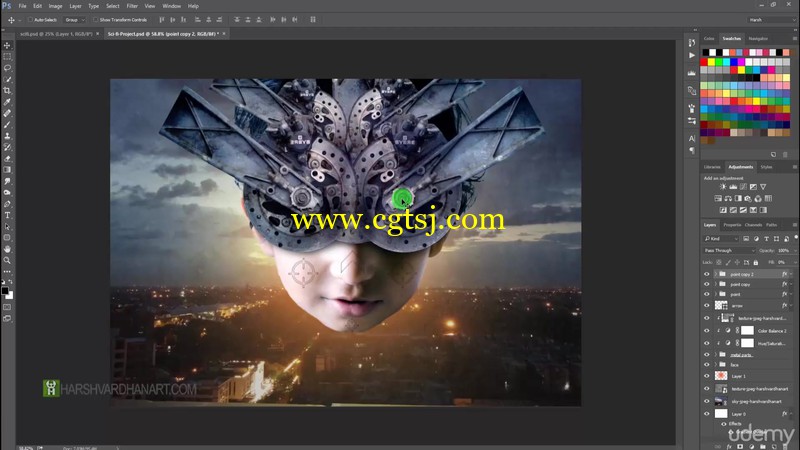
Task: Open the Filter menu
Action: pos(132,6)
